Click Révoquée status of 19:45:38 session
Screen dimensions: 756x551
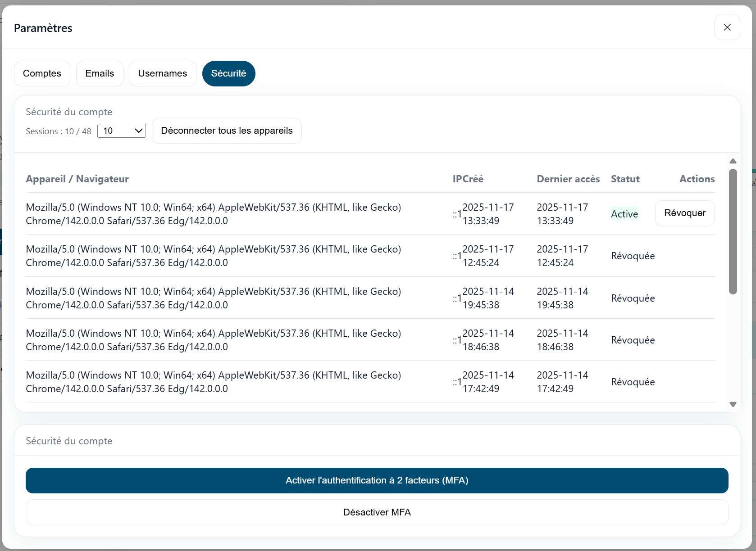point(633,298)
